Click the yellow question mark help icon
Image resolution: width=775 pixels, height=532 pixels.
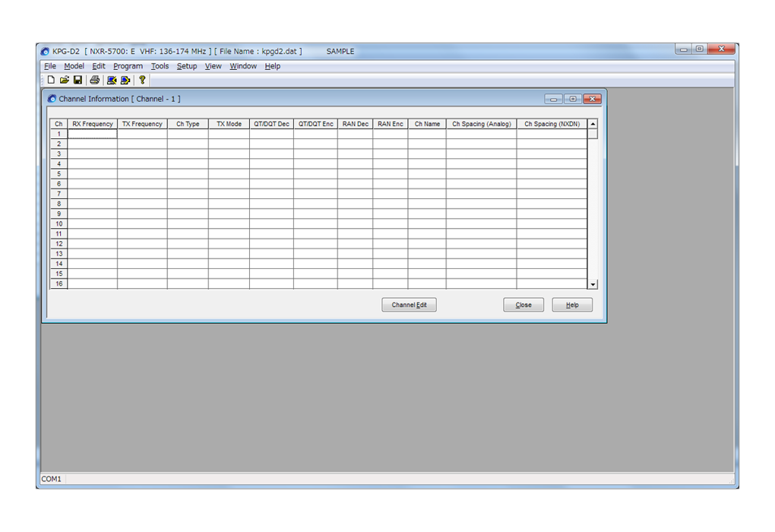click(x=142, y=80)
